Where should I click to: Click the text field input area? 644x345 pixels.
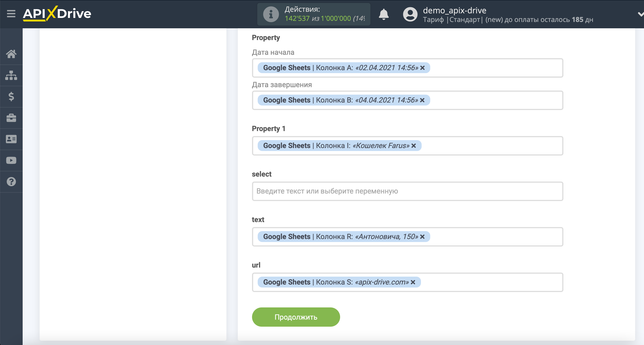[x=408, y=237]
